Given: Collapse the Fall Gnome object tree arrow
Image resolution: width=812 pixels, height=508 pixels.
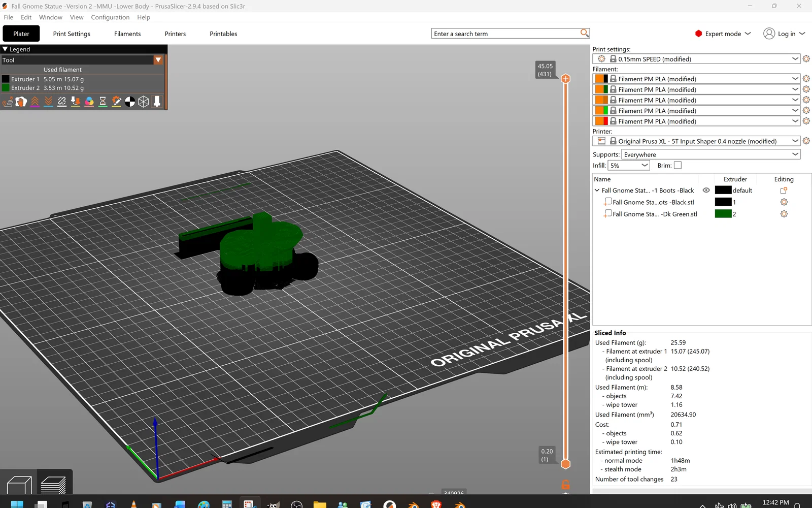Looking at the screenshot, I should coord(597,190).
